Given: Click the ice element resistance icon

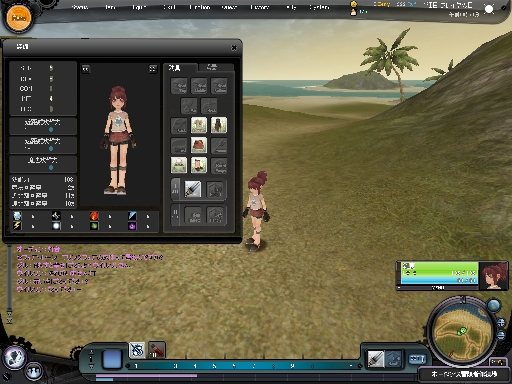Looking at the screenshot, I should click(x=17, y=216).
